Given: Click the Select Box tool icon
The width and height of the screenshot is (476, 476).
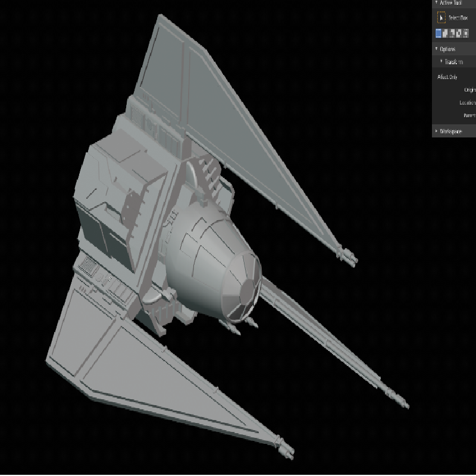Looking at the screenshot, I should [441, 18].
